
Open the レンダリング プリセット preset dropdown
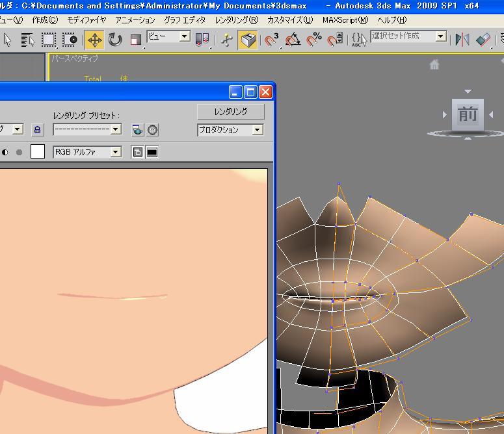point(87,130)
